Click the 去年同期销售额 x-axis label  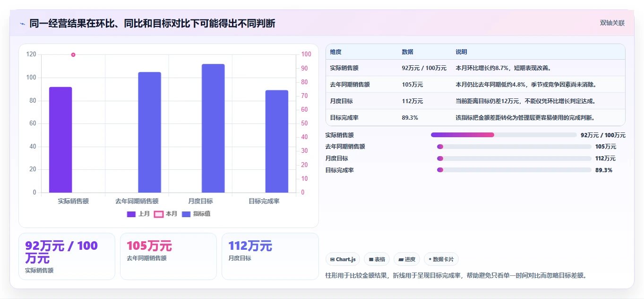point(137,201)
